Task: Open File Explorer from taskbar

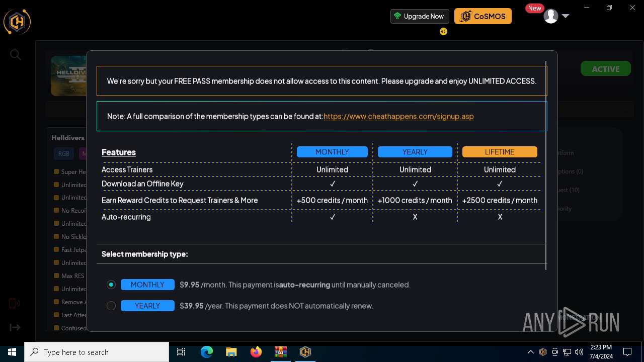Action: tap(231, 352)
